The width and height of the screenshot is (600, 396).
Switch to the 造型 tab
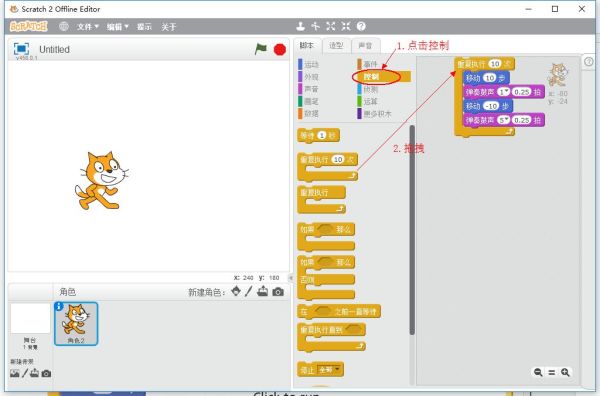pos(336,46)
